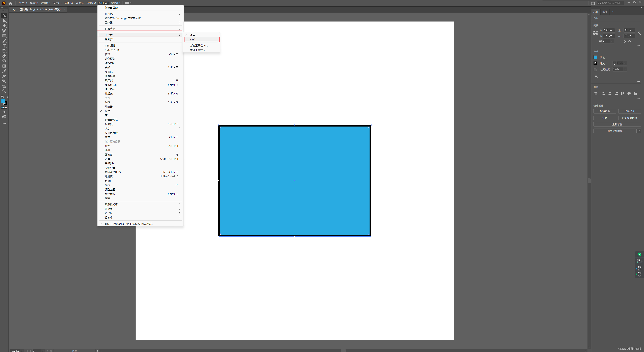Select checked day-1 document window entry
Screen dimensions: 644x352
[140, 224]
